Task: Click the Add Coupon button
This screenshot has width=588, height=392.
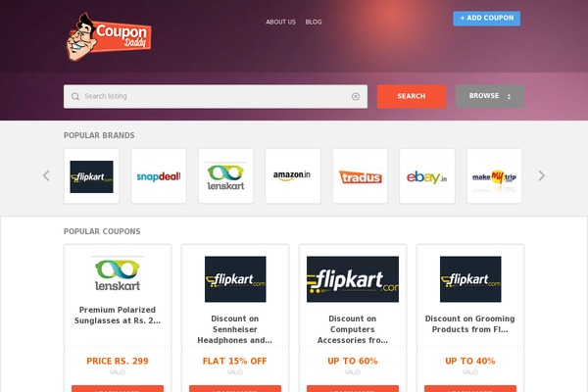Action: 487,19
